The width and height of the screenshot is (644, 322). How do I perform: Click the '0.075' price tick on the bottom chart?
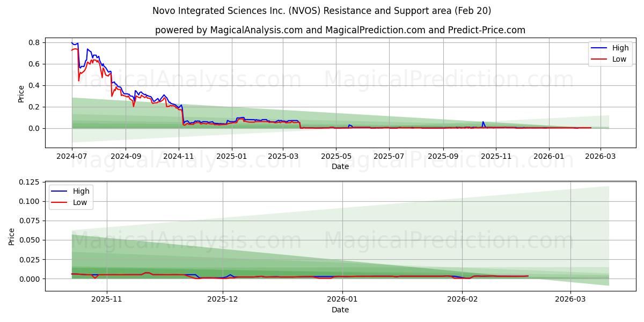pyautogui.click(x=31, y=221)
